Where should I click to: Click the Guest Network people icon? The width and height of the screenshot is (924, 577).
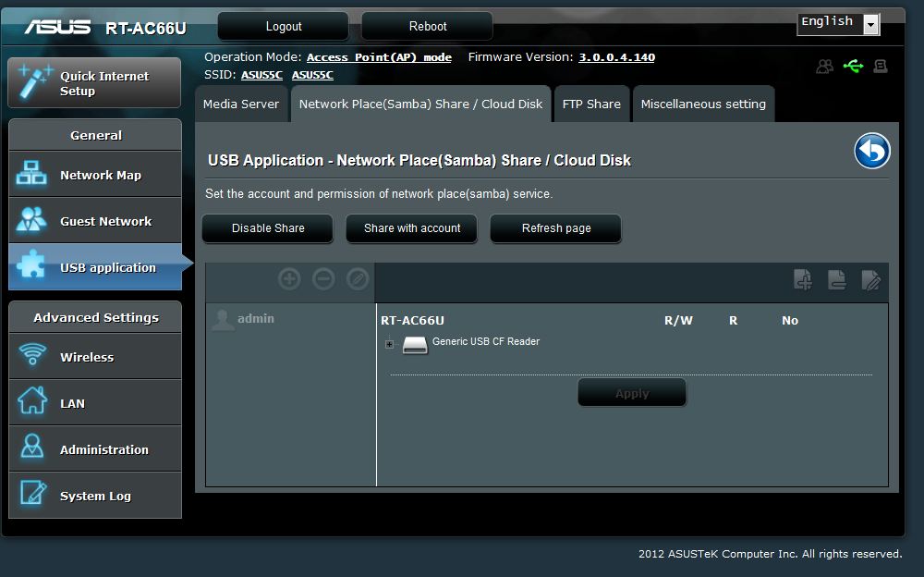click(31, 219)
